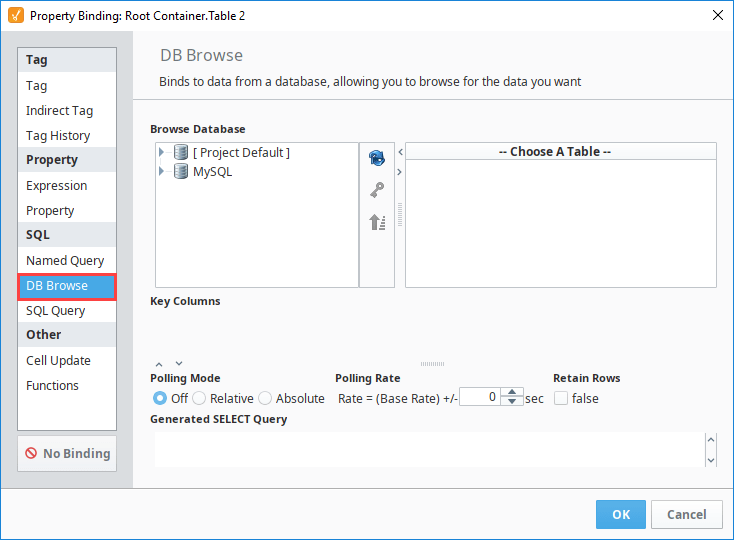Click the sort ascending icon
The image size is (734, 540).
377,222
